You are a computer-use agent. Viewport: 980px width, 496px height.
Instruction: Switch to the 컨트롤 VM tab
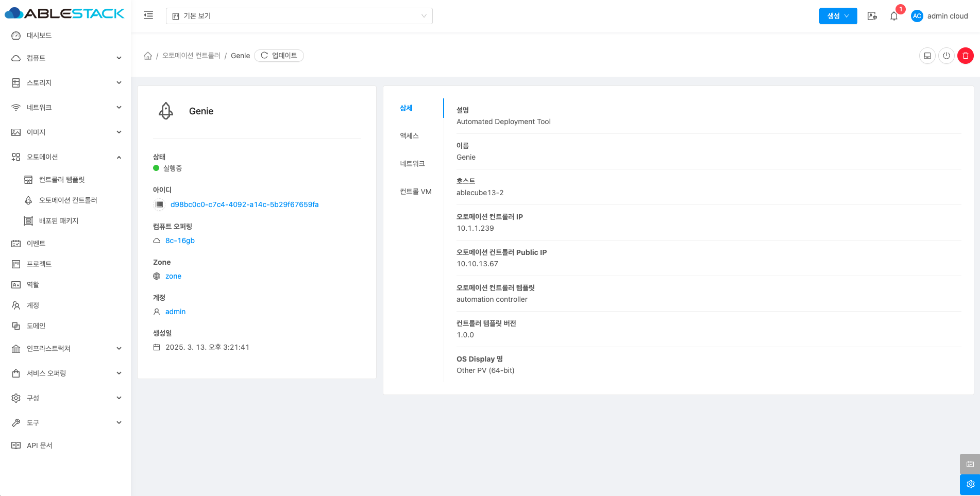tap(415, 192)
